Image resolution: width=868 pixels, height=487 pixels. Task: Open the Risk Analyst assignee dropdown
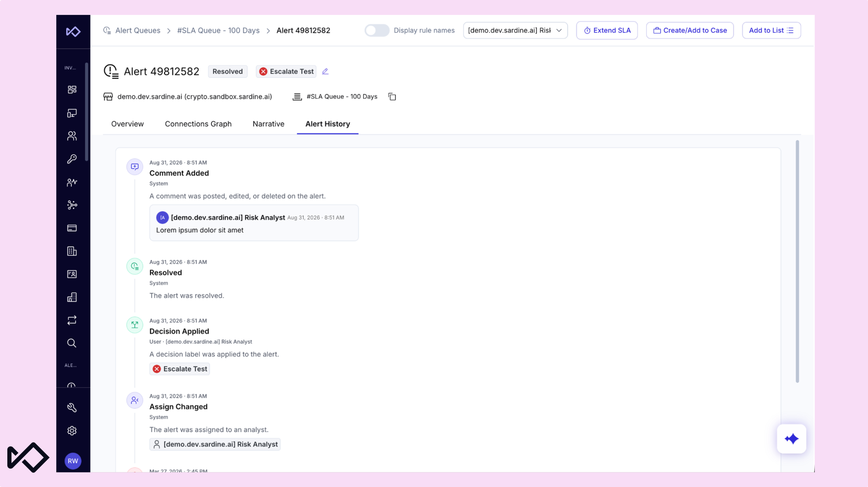pyautogui.click(x=515, y=30)
